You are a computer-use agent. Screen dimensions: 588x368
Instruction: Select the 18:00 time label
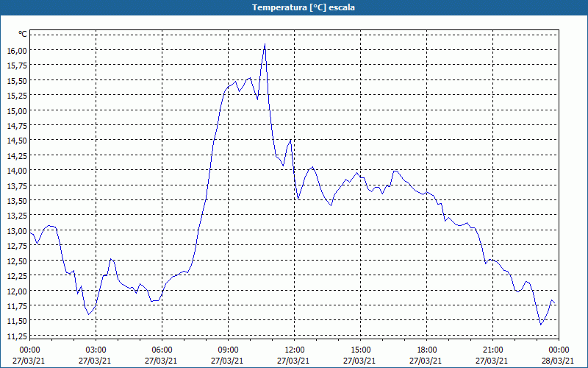pyautogui.click(x=427, y=350)
